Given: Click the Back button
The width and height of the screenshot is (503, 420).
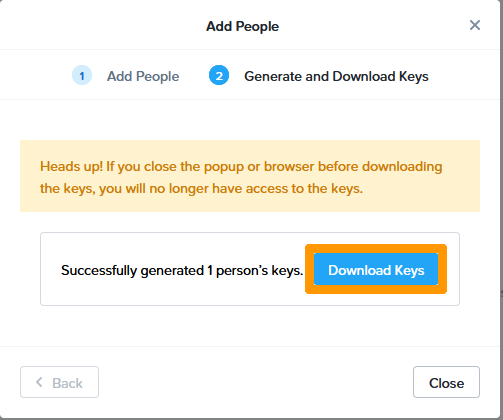Looking at the screenshot, I should click(x=59, y=382).
